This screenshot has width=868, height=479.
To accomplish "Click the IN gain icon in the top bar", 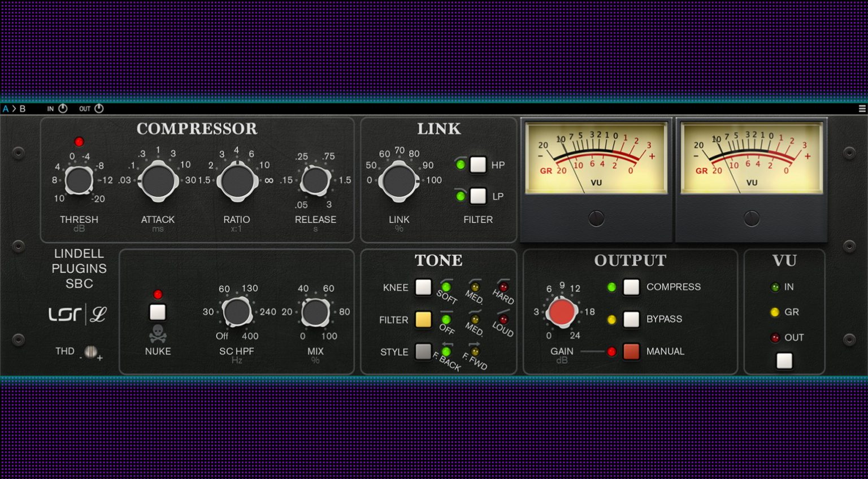I will coord(62,108).
